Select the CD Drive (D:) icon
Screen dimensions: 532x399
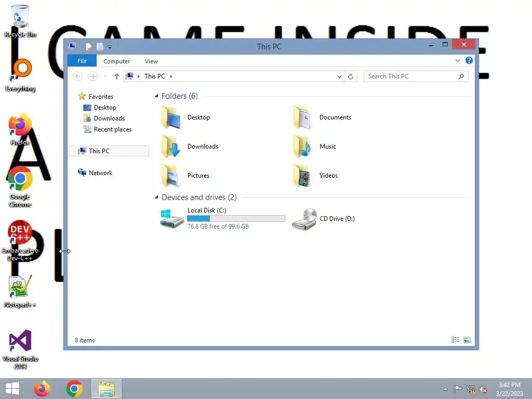tap(304, 219)
